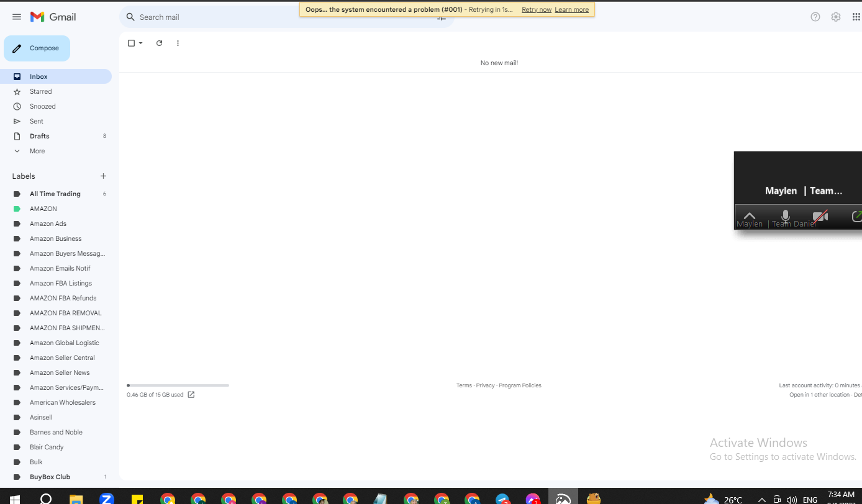Open Gmail Support help icon
Image resolution: width=862 pixels, height=504 pixels.
pos(815,17)
